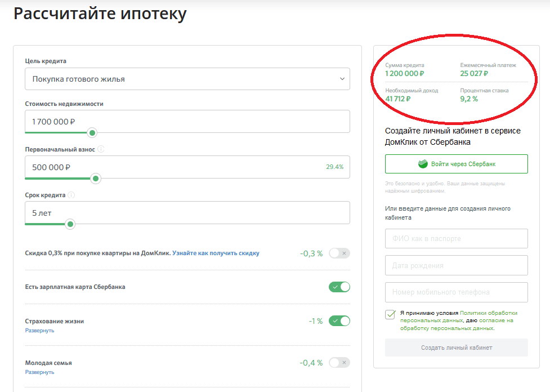Screen dimensions: 550x392
Task: Enable the ДомКлик 0,3% discount toggle
Action: point(339,253)
